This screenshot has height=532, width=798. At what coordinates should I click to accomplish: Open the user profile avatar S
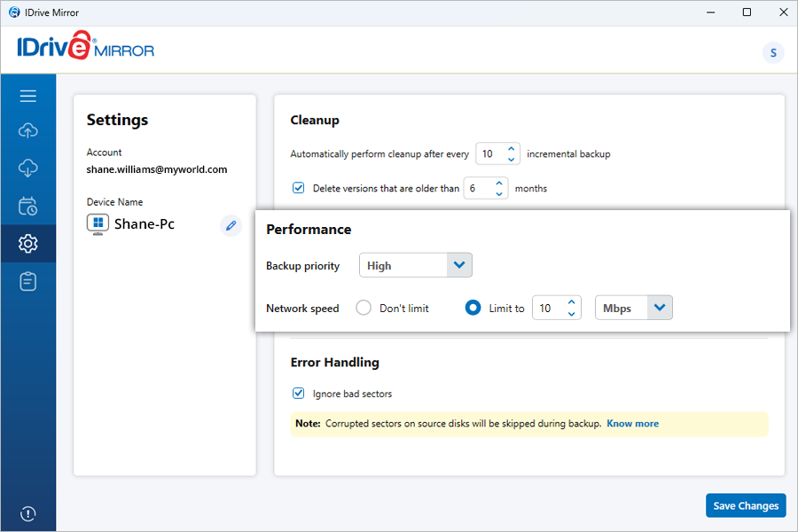tap(772, 53)
